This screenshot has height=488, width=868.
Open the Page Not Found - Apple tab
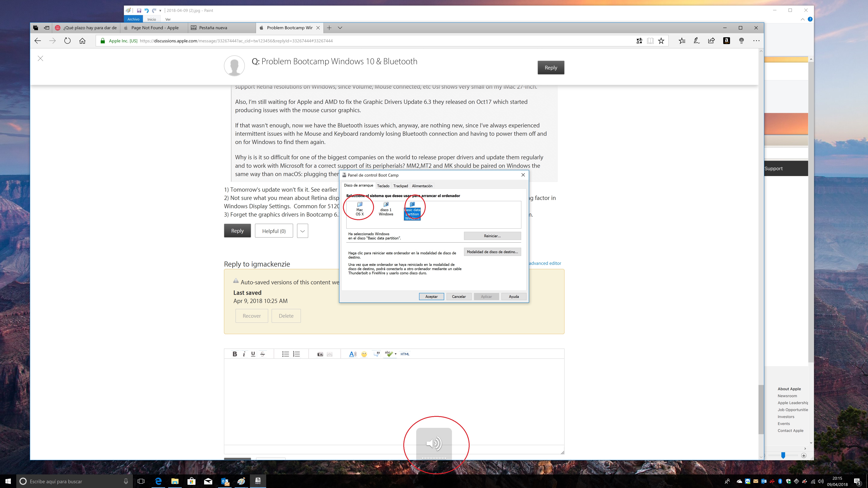[155, 28]
